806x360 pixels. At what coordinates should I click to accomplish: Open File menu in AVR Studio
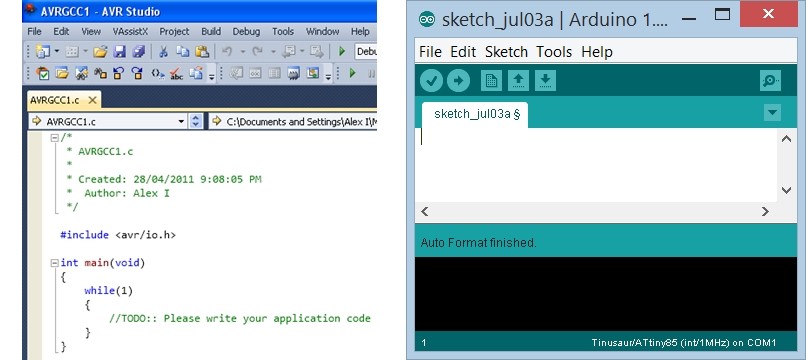coord(34,31)
